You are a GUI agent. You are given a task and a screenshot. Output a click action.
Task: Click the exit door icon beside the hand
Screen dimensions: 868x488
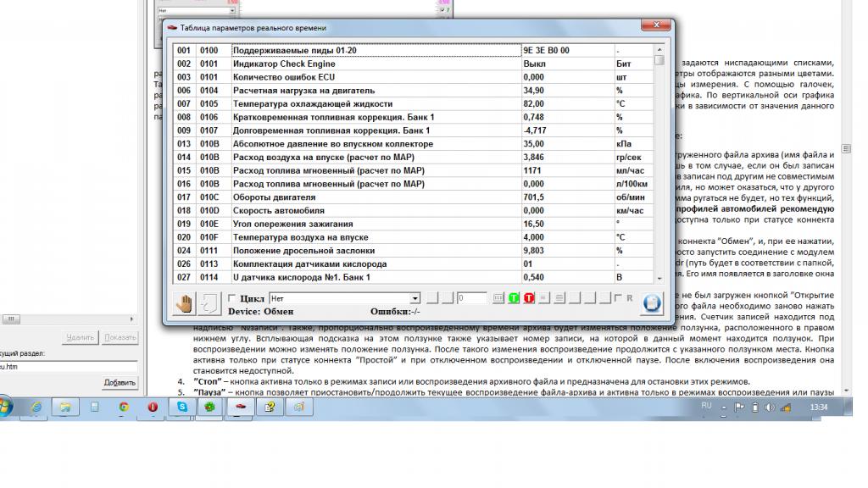[x=208, y=302]
